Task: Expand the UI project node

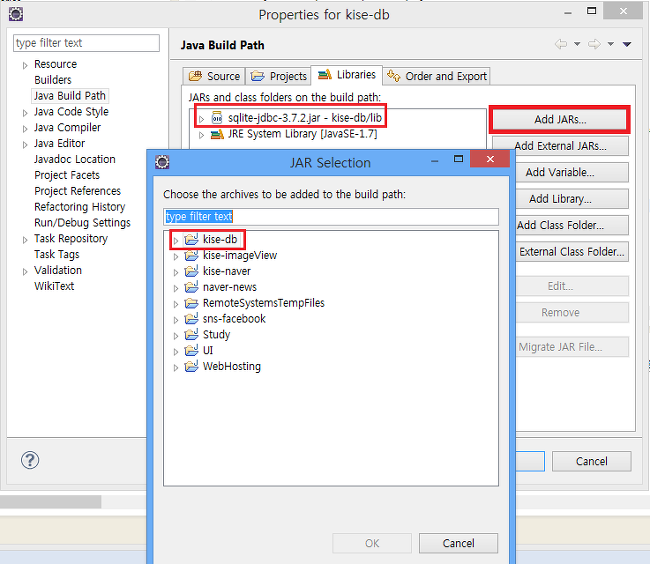Action: pyautogui.click(x=176, y=352)
